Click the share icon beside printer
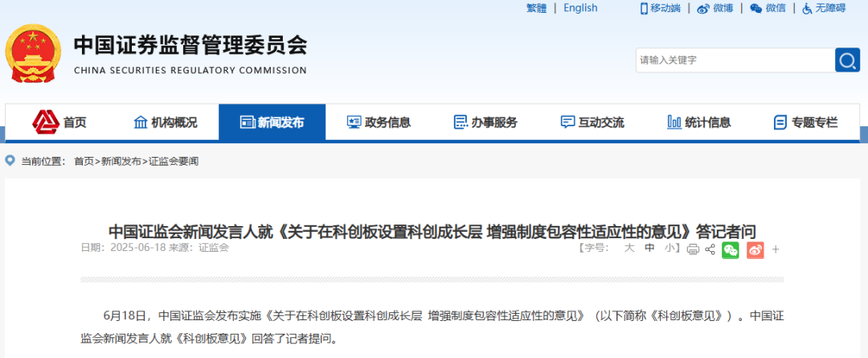The width and height of the screenshot is (868, 358). 710,249
